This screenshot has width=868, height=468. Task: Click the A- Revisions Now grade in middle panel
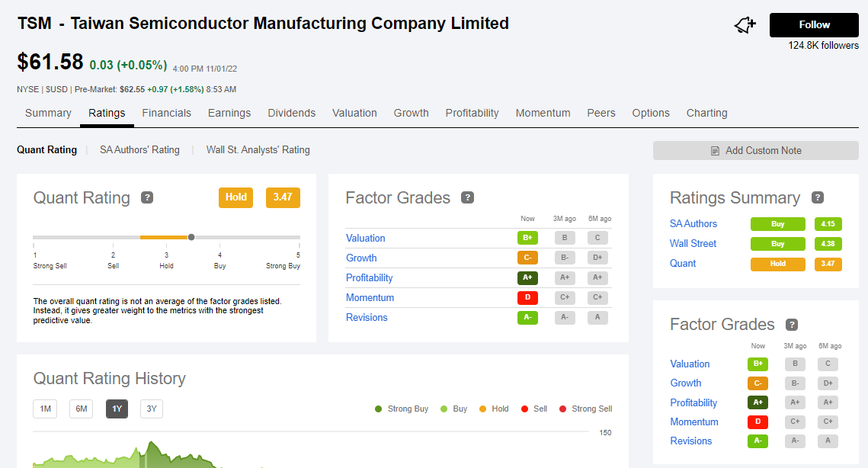[527, 318]
